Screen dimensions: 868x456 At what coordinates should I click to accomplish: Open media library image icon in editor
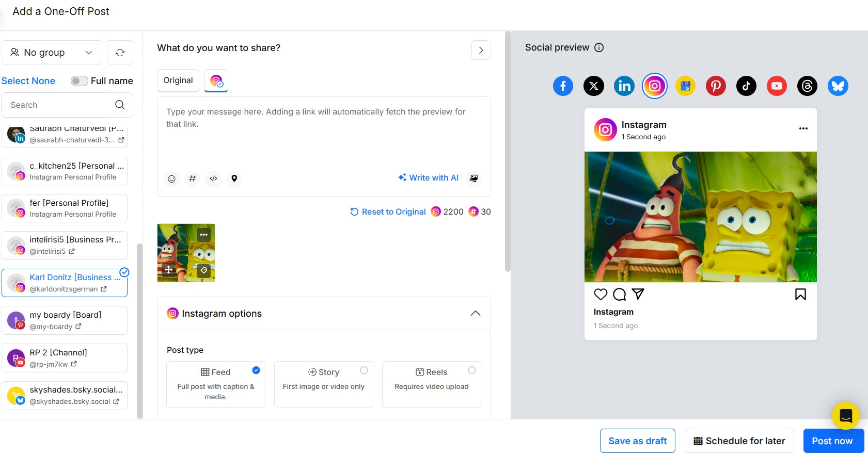pos(474,178)
